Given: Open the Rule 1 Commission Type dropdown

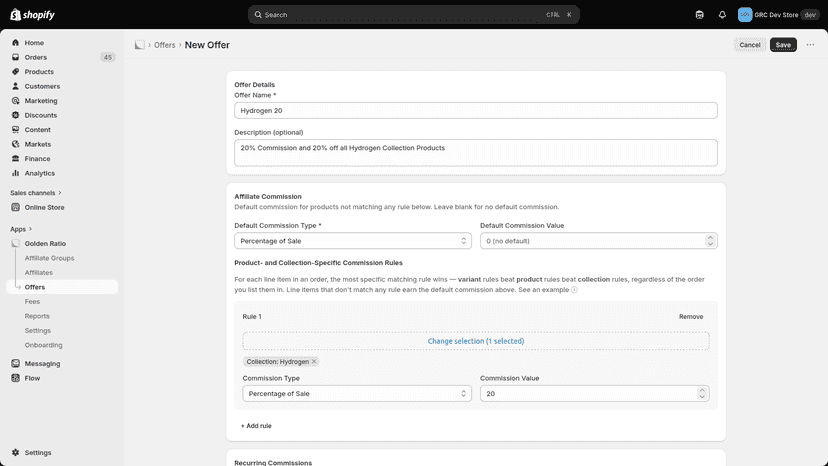Looking at the screenshot, I should click(x=357, y=394).
